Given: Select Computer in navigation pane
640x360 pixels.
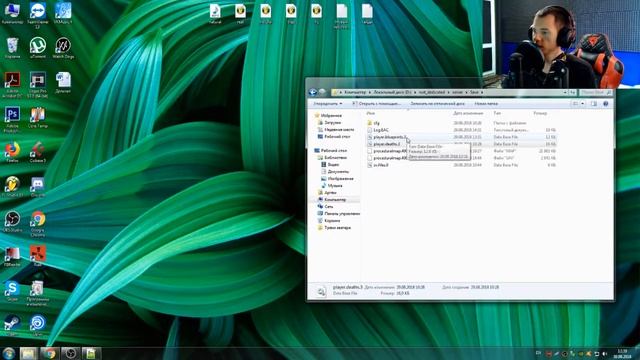Looking at the screenshot, I should pos(335,200).
